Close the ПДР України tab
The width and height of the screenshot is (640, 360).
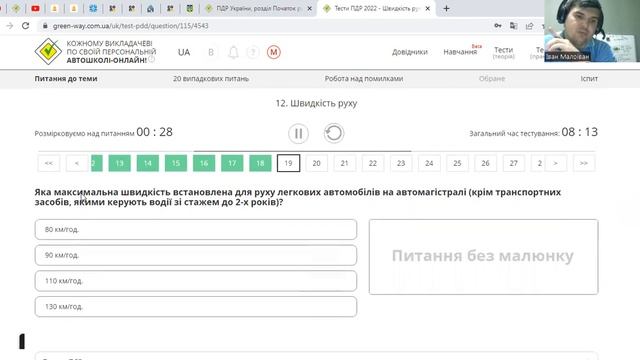(x=309, y=8)
